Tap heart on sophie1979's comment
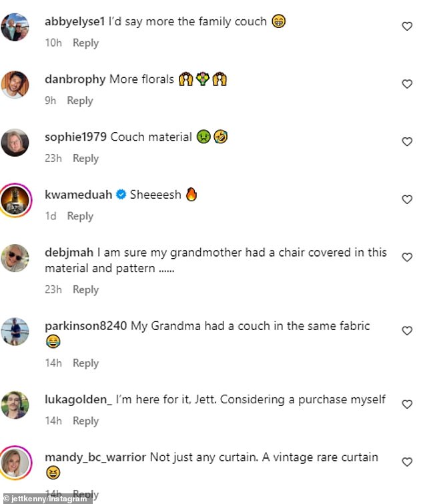This screenshot has width=423, height=504. click(407, 142)
